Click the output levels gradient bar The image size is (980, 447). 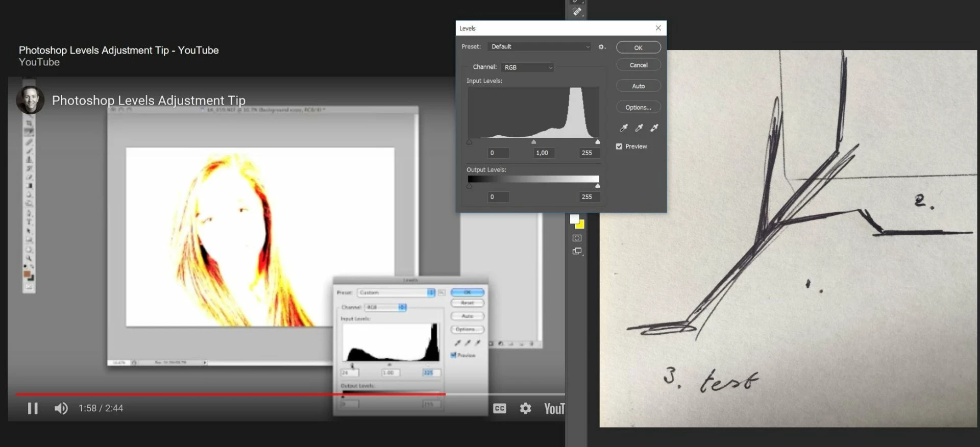tap(533, 179)
